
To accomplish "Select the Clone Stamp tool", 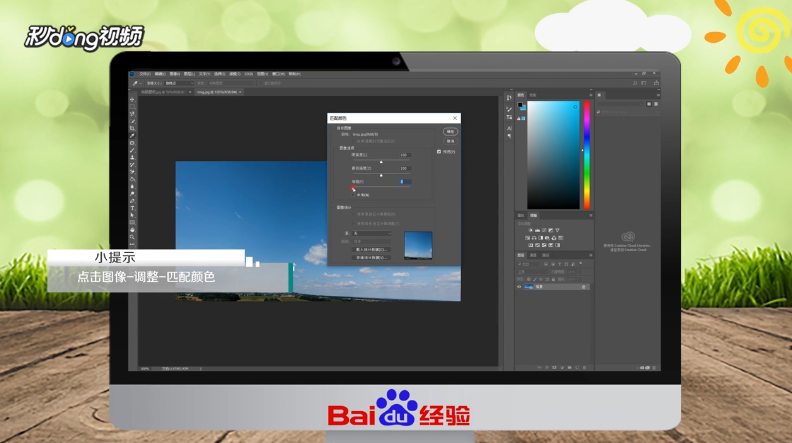I will [x=132, y=157].
